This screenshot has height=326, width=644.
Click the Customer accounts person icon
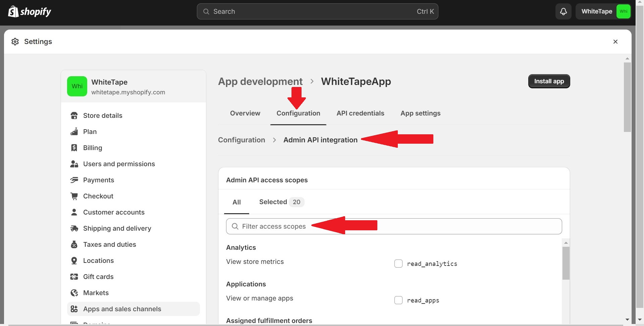point(74,212)
